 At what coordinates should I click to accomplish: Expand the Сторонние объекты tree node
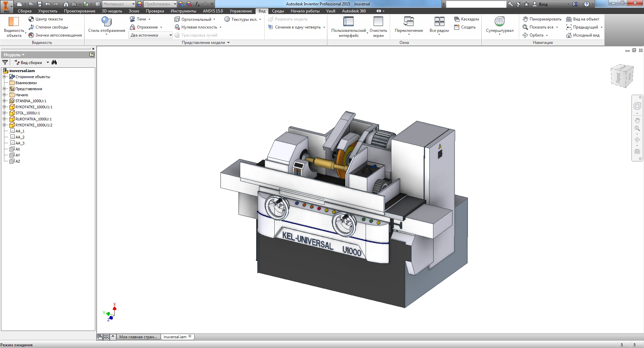[x=4, y=77]
